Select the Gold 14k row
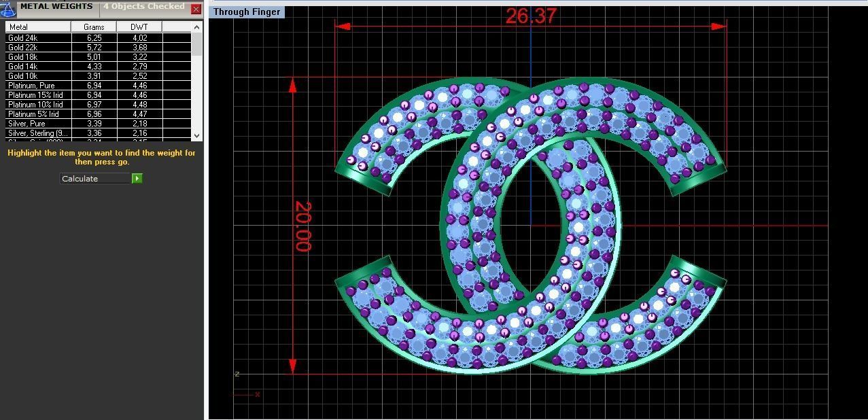The height and width of the screenshot is (420, 868). 99,67
